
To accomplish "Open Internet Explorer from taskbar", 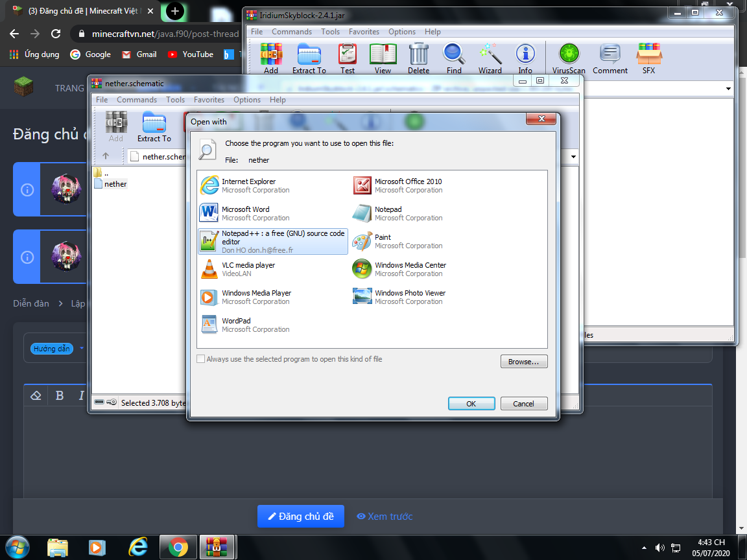I will pos(137,548).
